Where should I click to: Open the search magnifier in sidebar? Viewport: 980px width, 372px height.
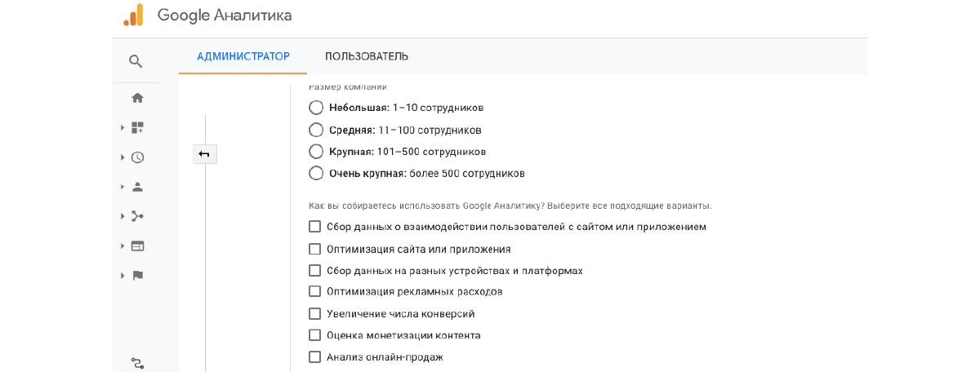pos(136,61)
